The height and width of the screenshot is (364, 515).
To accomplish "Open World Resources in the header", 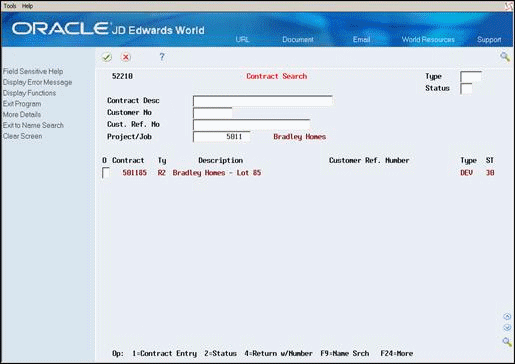I will tap(428, 39).
